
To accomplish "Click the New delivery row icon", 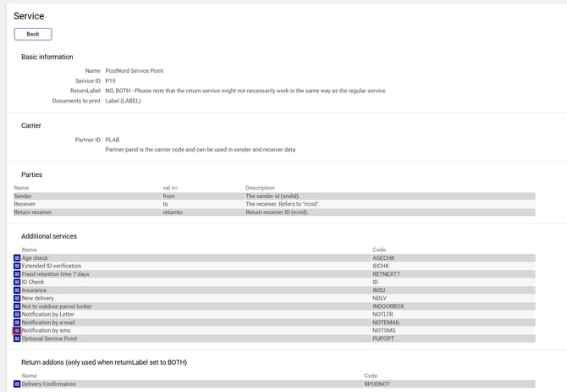I will 17,298.
